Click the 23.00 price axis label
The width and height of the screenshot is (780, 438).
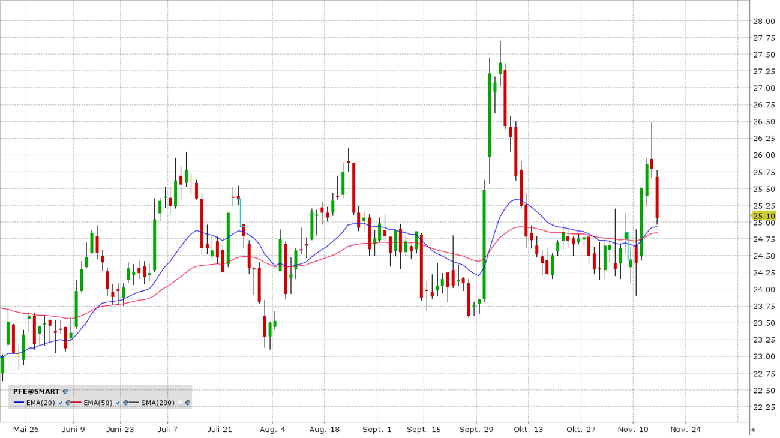[x=764, y=357]
